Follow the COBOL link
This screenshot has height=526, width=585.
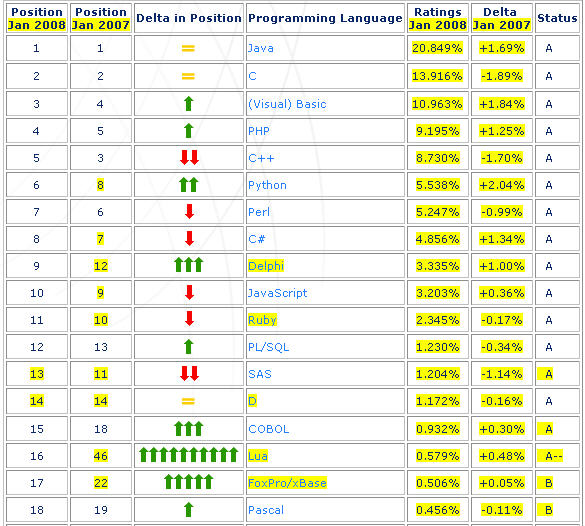[269, 429]
